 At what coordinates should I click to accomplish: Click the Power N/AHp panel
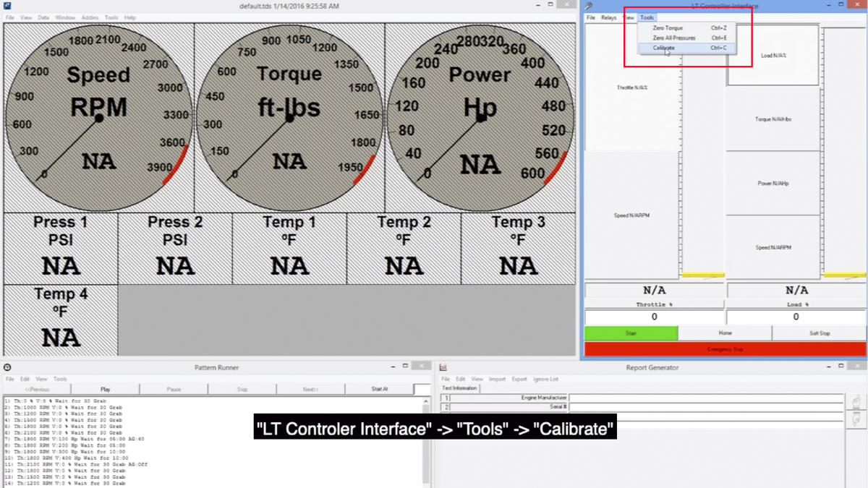point(773,184)
